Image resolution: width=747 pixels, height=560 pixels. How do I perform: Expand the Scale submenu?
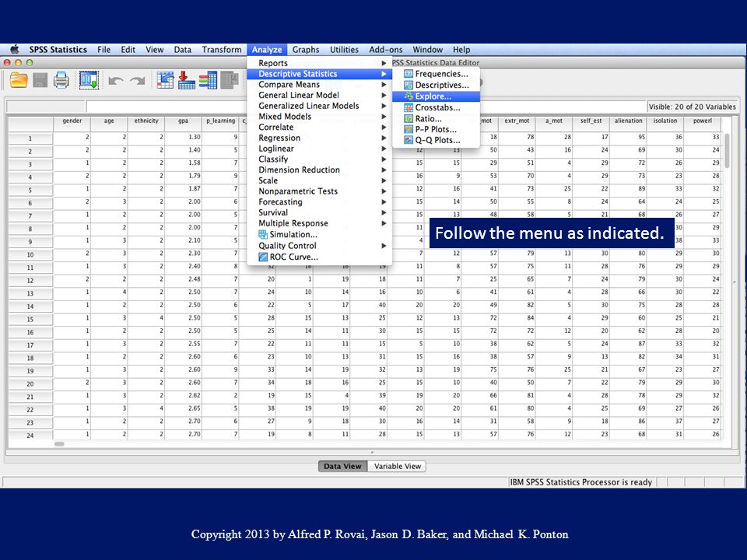tap(319, 180)
